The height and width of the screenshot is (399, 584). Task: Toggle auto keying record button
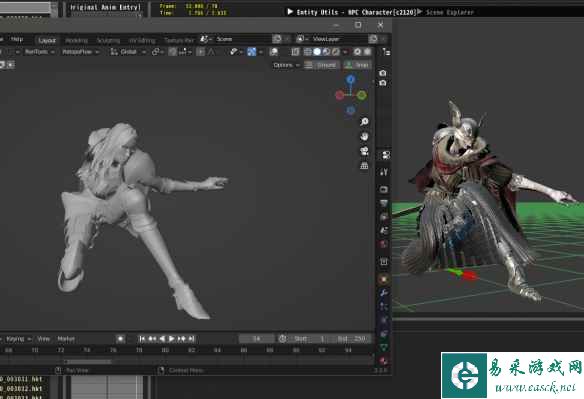[120, 339]
